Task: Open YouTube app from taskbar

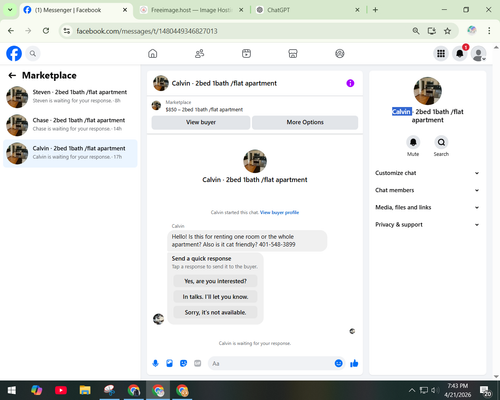Action: coord(61,390)
